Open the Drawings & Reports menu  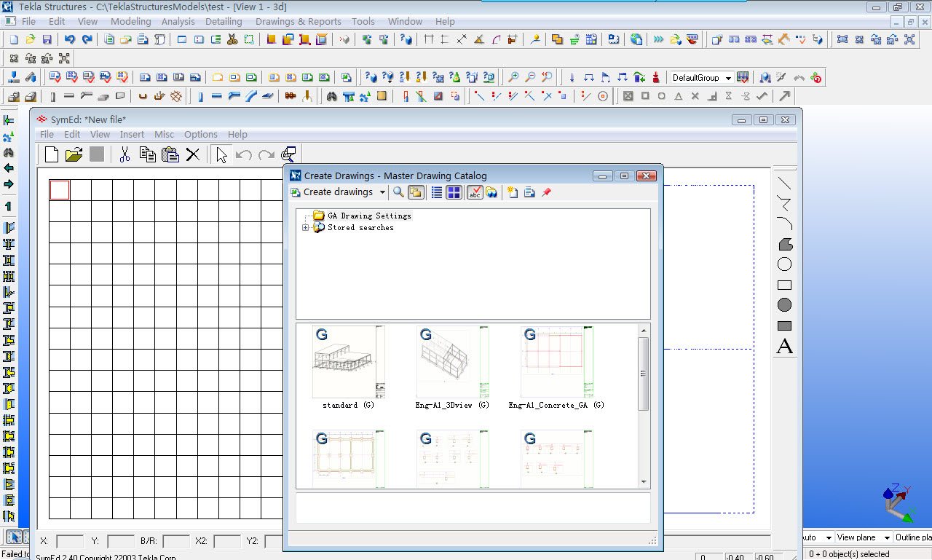[x=298, y=21]
